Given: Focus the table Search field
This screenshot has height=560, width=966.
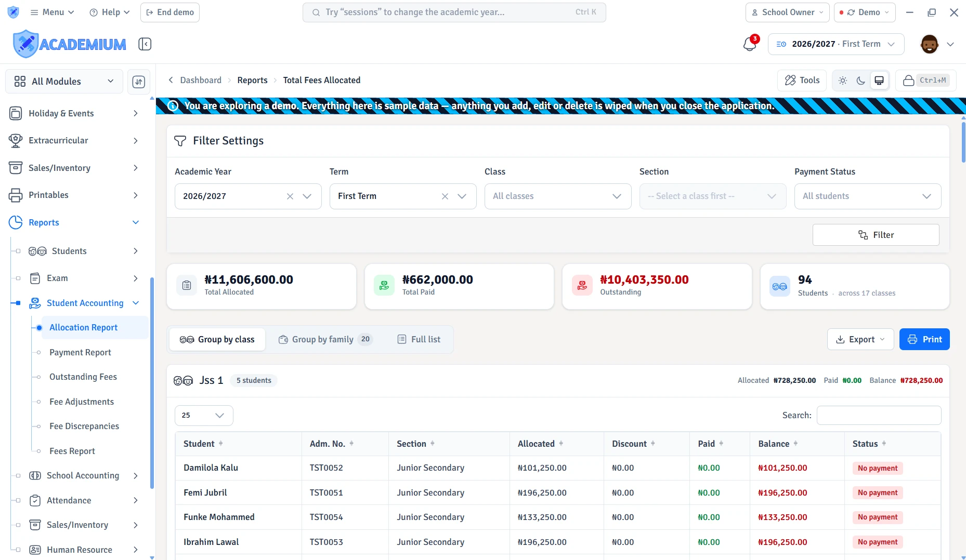Looking at the screenshot, I should tap(879, 416).
